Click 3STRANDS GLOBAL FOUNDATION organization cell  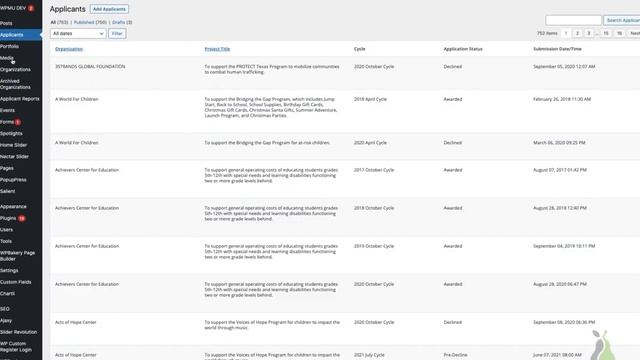coord(90,67)
